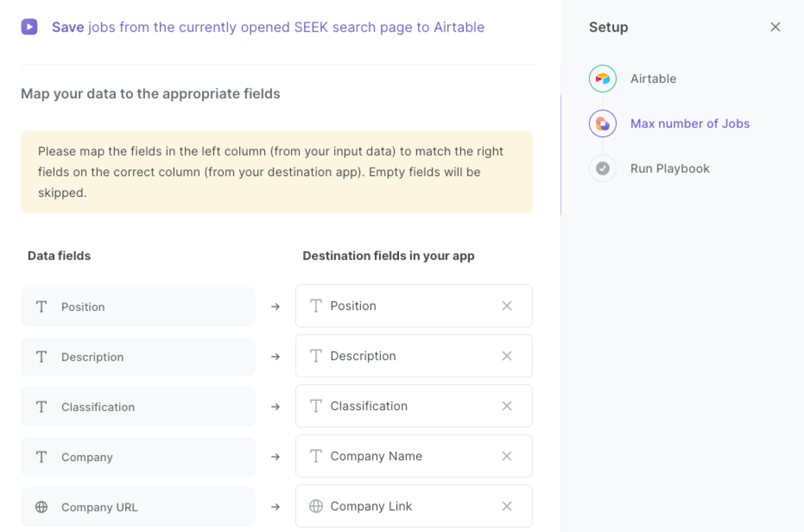Go to the Run Playbook step
804x532 pixels.
[670, 168]
